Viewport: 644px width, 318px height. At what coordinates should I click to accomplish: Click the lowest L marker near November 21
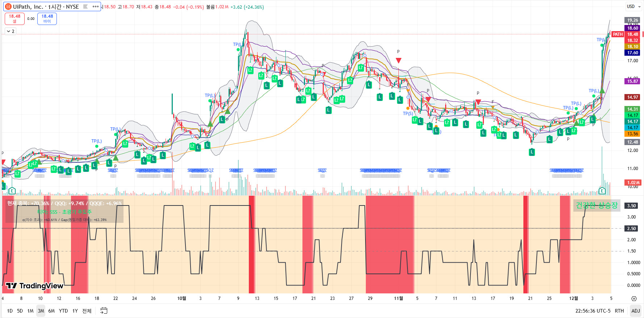pyautogui.click(x=532, y=152)
